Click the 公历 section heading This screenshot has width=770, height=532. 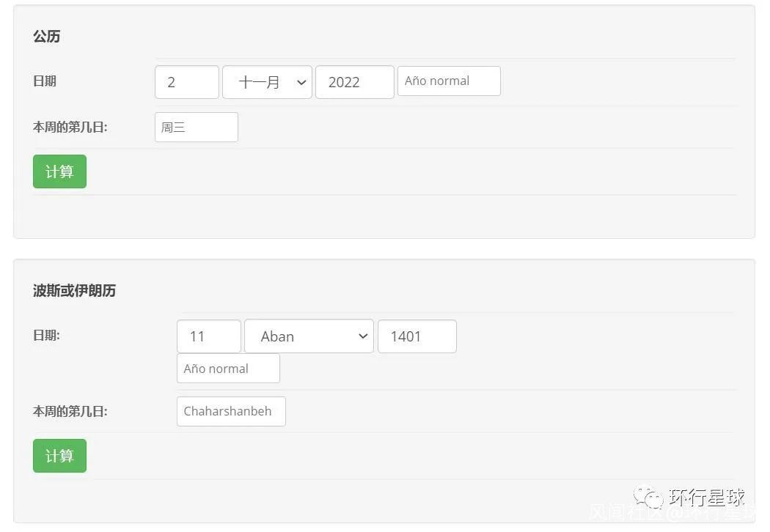tap(46, 37)
